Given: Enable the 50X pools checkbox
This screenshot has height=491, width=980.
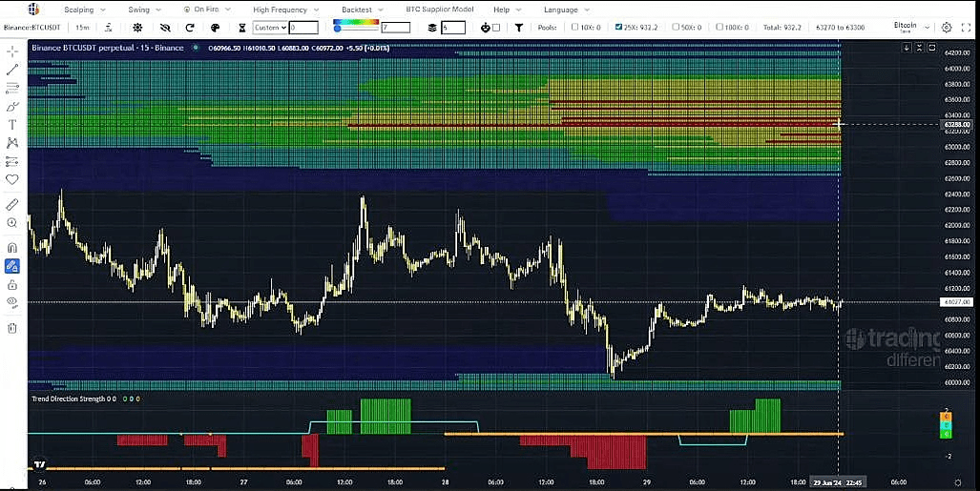Looking at the screenshot, I should [x=676, y=27].
